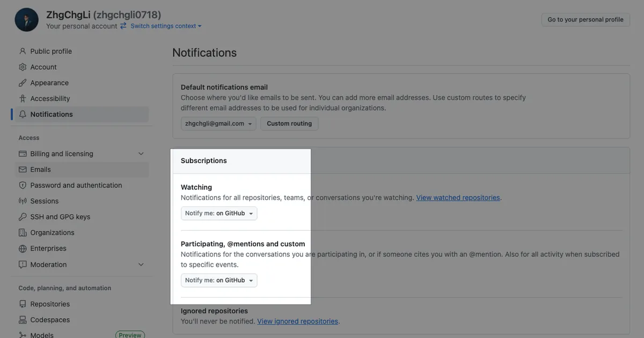The height and width of the screenshot is (338, 644).
Task: Select Sessions in the settings sidebar
Action: [45, 201]
